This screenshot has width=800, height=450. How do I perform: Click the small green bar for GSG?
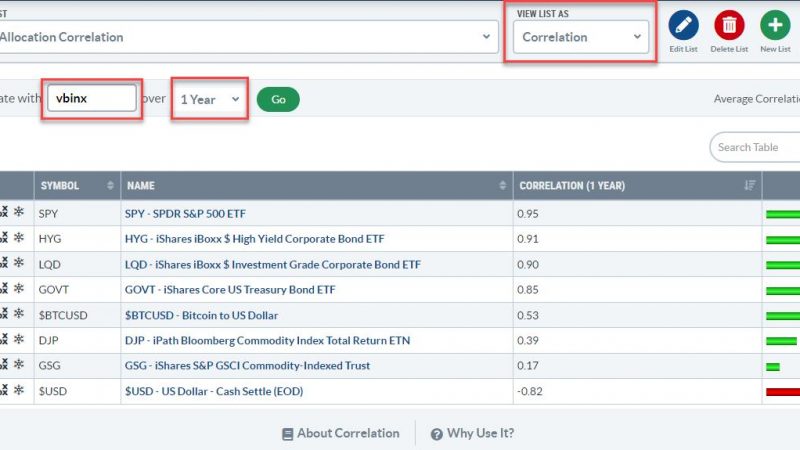click(x=773, y=366)
